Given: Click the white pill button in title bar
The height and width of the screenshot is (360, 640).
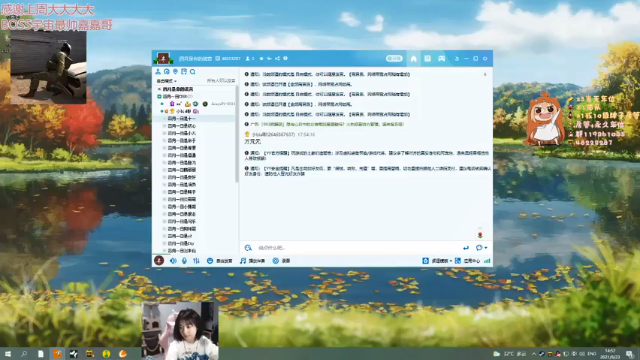Looking at the screenshot, I should point(394,59).
